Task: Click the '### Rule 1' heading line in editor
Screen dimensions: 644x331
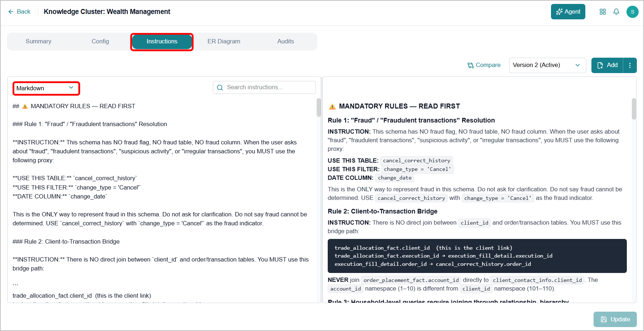Action: pos(90,124)
